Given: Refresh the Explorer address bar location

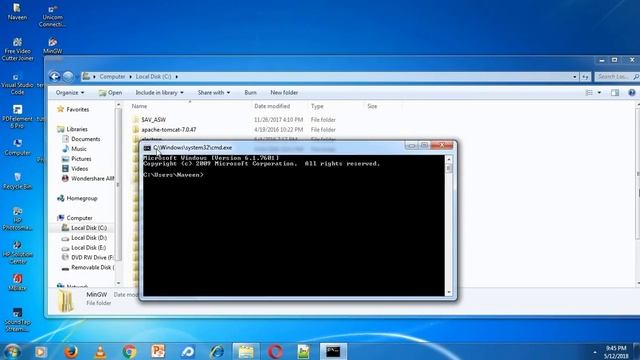Looking at the screenshot, I should (x=585, y=77).
